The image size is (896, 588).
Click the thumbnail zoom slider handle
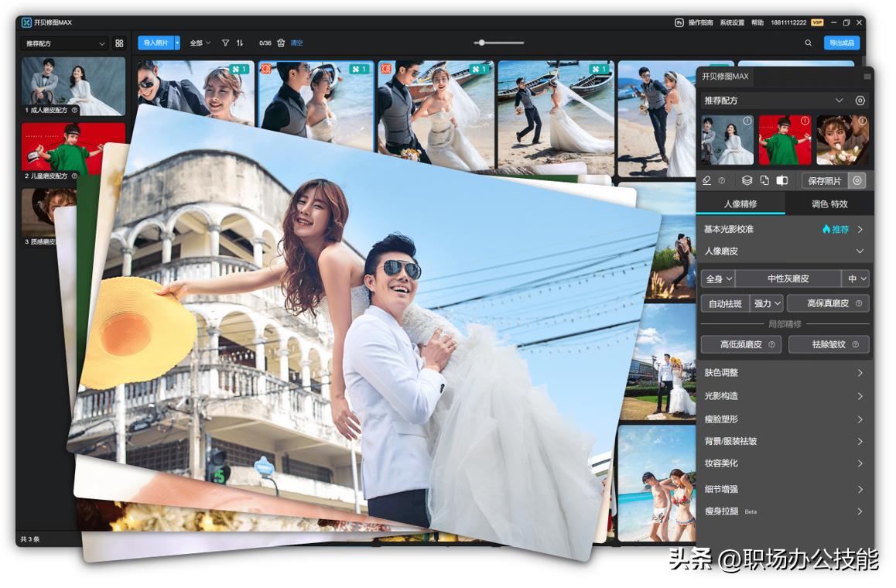tap(481, 43)
